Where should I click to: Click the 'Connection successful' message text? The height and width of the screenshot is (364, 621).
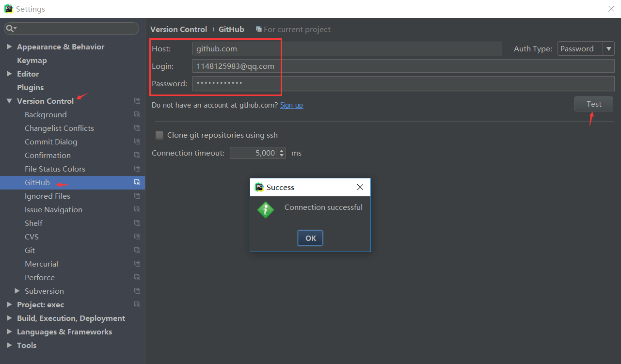click(x=323, y=207)
